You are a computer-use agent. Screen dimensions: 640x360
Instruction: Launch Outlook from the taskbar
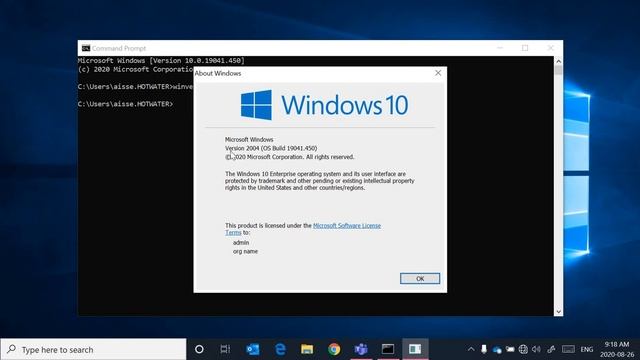point(253,349)
